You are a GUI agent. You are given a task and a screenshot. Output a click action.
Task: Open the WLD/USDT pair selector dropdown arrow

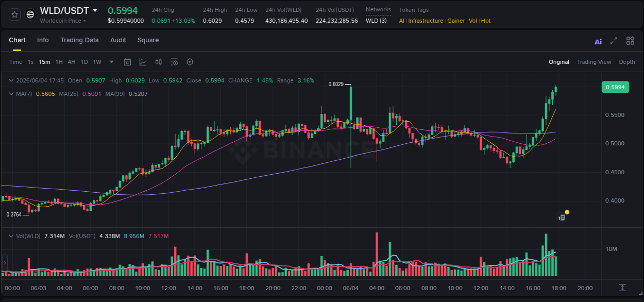(x=95, y=10)
